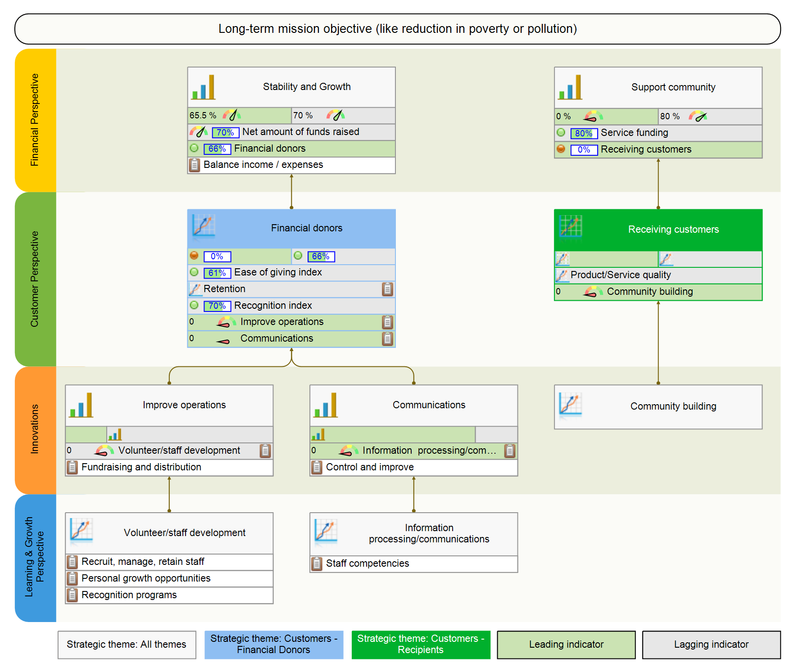Click the Leading indicator legend swatch
The width and height of the screenshot is (794, 672).
click(x=566, y=645)
